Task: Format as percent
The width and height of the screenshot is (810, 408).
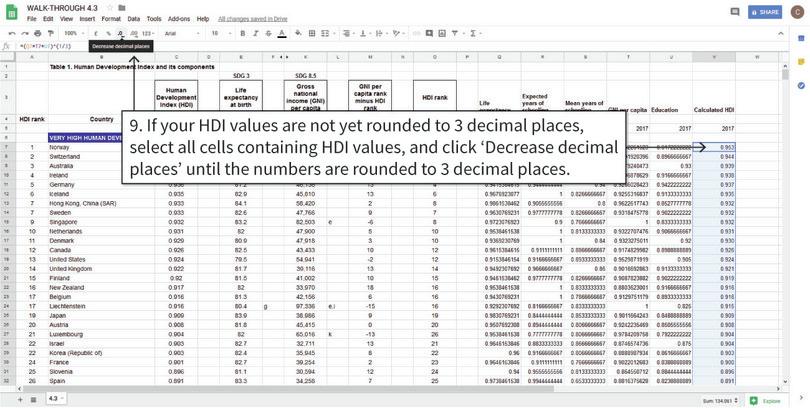Action: pyautogui.click(x=108, y=33)
